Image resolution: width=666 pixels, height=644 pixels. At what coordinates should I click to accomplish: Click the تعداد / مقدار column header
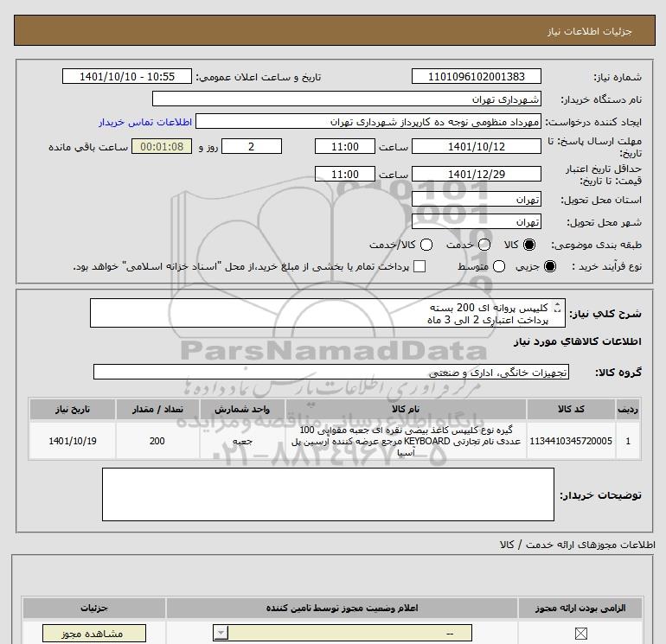pyautogui.click(x=157, y=409)
